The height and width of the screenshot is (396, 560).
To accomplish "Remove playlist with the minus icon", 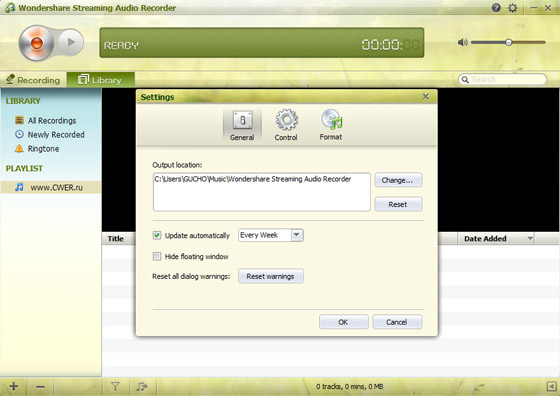I will click(40, 387).
